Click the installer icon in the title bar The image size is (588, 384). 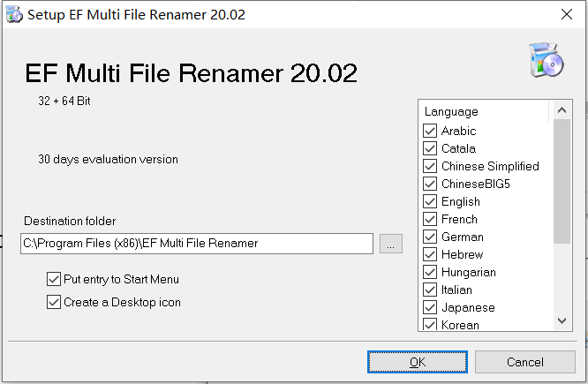pyautogui.click(x=14, y=15)
